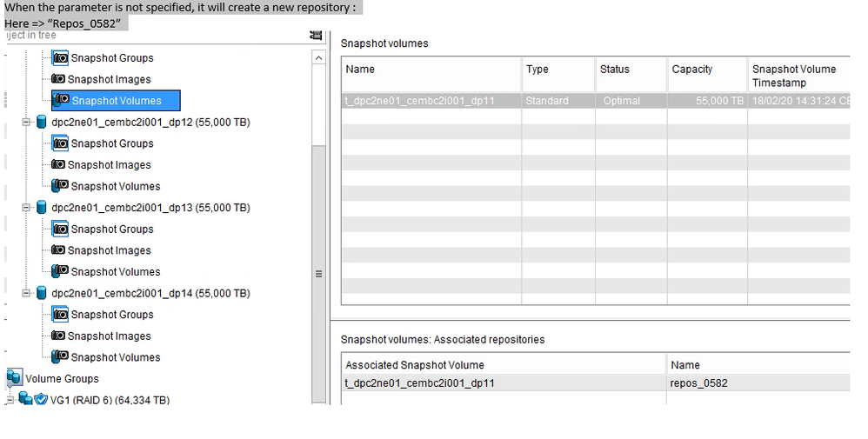Viewport: 868px width, 439px height.
Task: Sort by Associated Snapshot Volume column
Action: click(x=504, y=364)
